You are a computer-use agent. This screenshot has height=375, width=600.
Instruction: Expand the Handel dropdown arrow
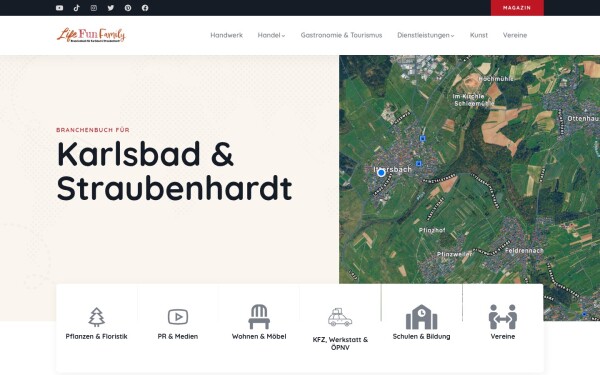tap(283, 36)
